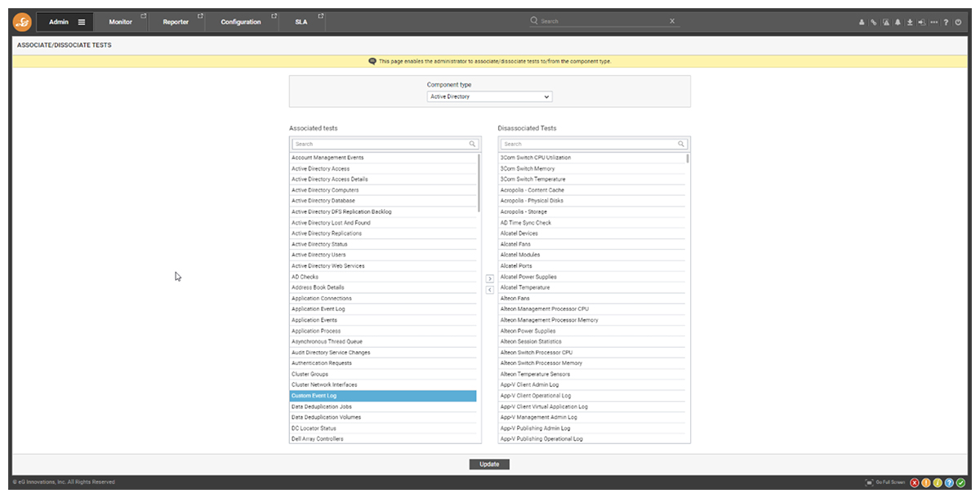Select Active Directory Lost And Found
Viewport: 980px width, 498px height.
(x=383, y=222)
